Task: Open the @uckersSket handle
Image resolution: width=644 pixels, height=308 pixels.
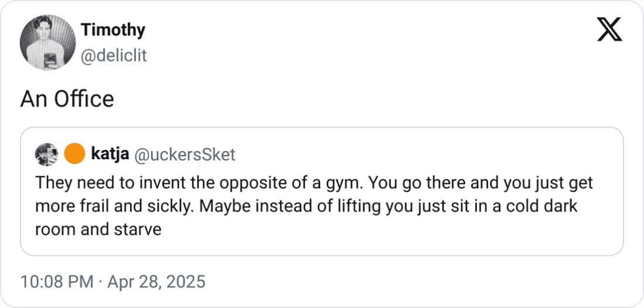Action: [184, 155]
